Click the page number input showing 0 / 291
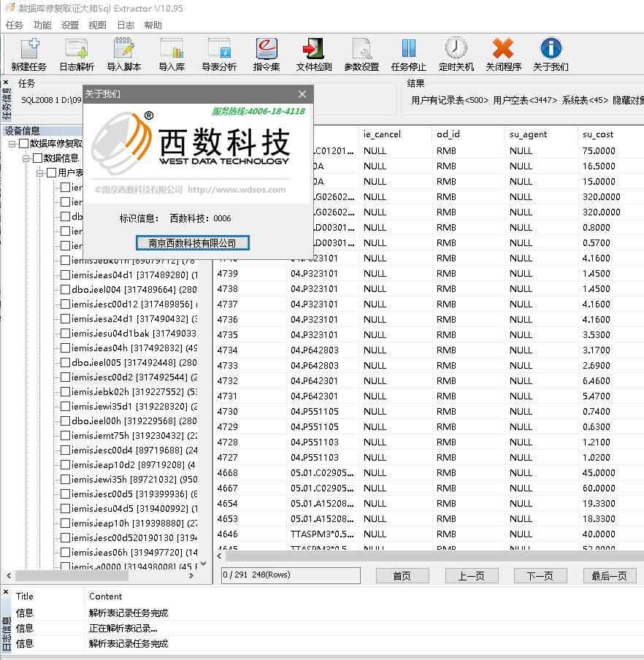 point(291,575)
